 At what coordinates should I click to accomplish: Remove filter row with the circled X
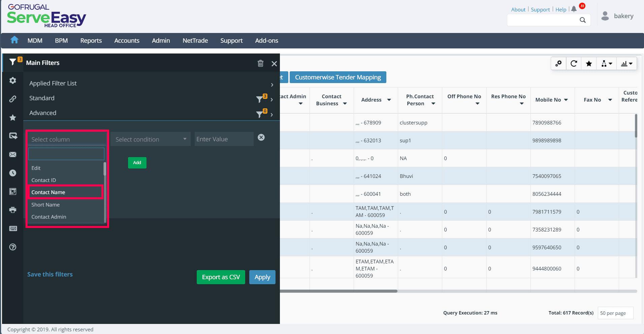click(261, 137)
